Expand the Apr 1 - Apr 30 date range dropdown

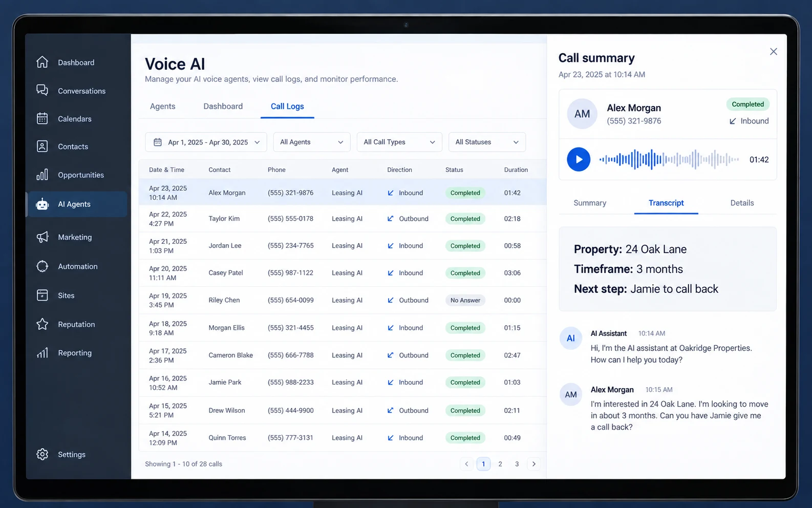click(206, 142)
